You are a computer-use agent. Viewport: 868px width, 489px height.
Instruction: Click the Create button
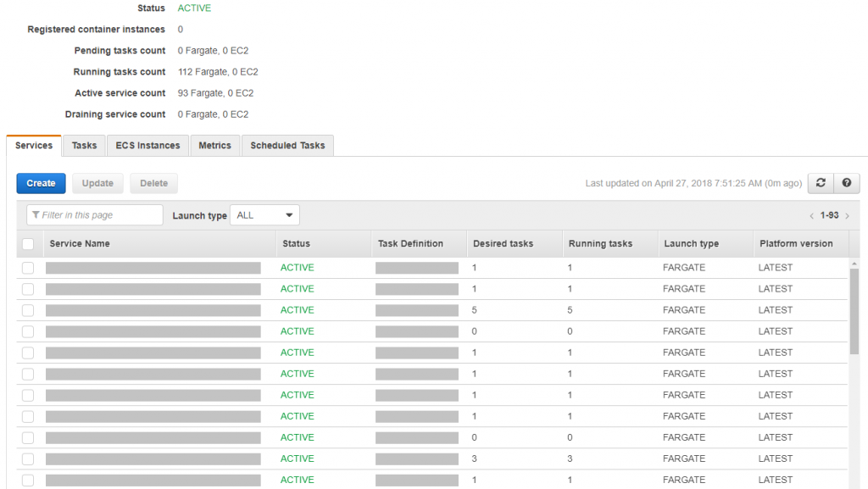click(41, 183)
